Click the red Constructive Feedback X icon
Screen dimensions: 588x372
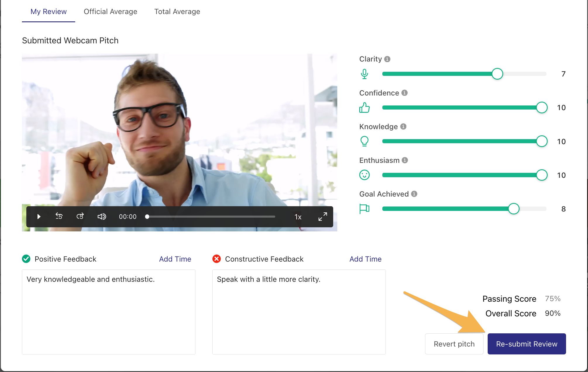217,259
